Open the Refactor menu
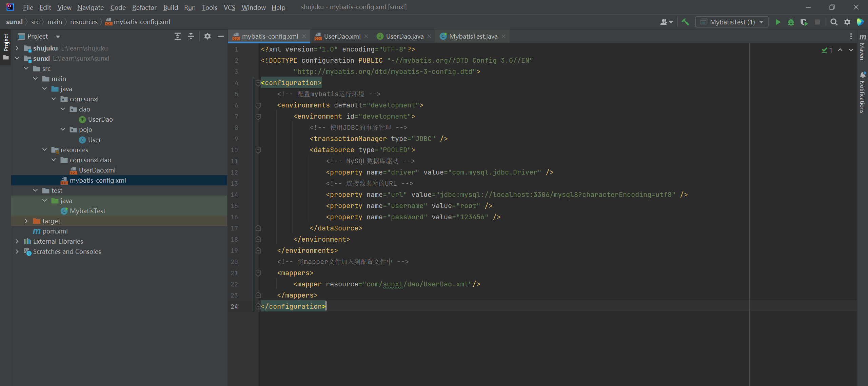Image resolution: width=868 pixels, height=386 pixels. [x=144, y=7]
